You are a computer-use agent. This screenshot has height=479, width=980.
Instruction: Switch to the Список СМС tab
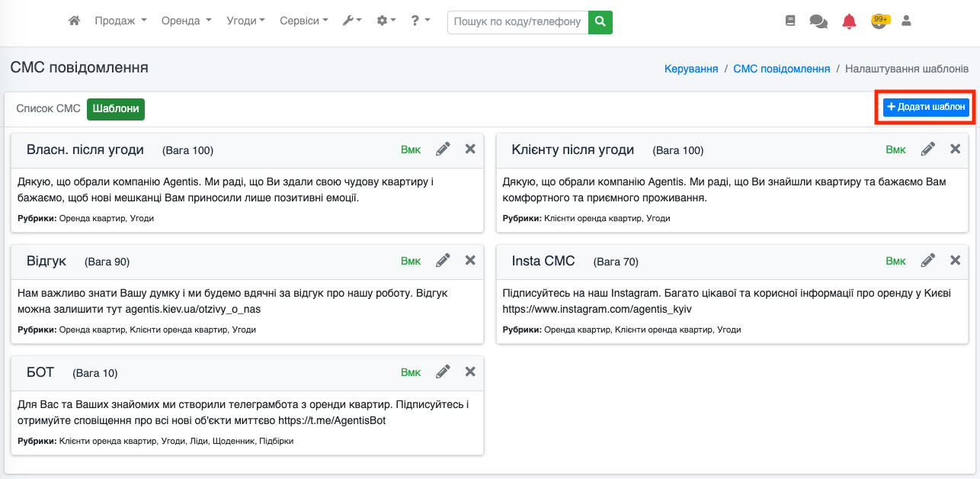48,109
